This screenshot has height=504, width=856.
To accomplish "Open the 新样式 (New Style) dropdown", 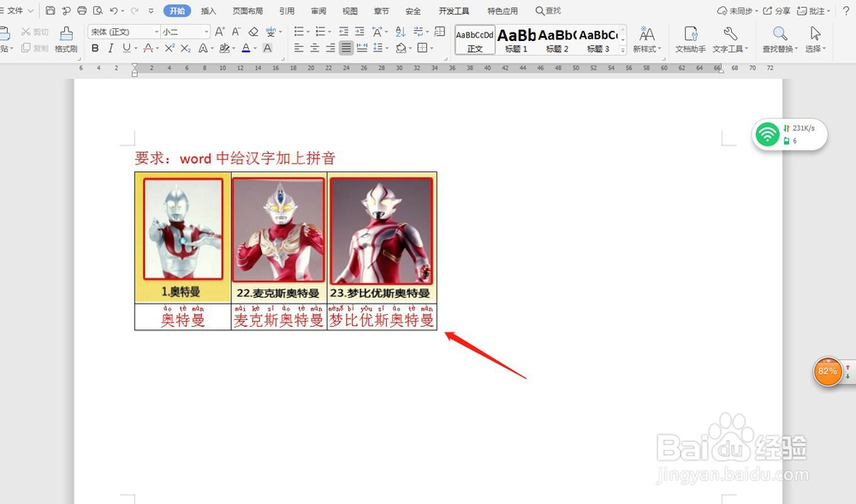I will [647, 39].
